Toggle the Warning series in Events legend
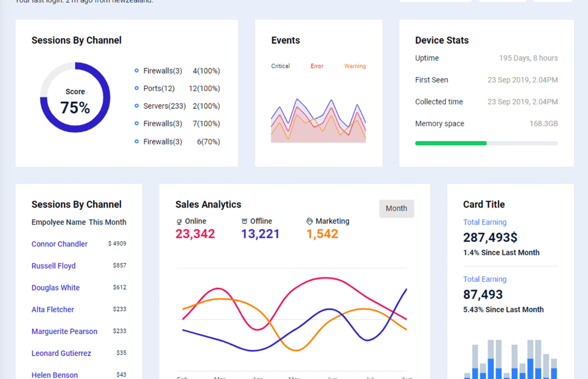This screenshot has height=379, width=588. coord(355,66)
